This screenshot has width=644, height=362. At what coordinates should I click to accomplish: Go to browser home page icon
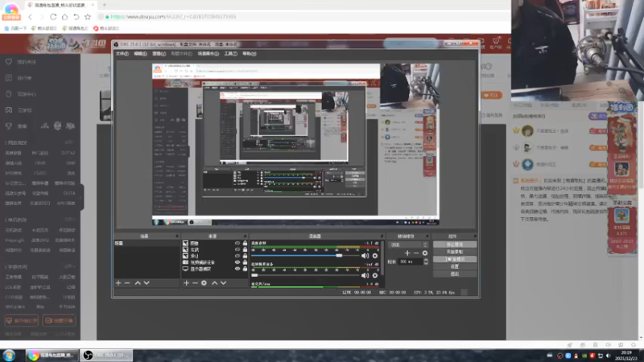[64, 17]
